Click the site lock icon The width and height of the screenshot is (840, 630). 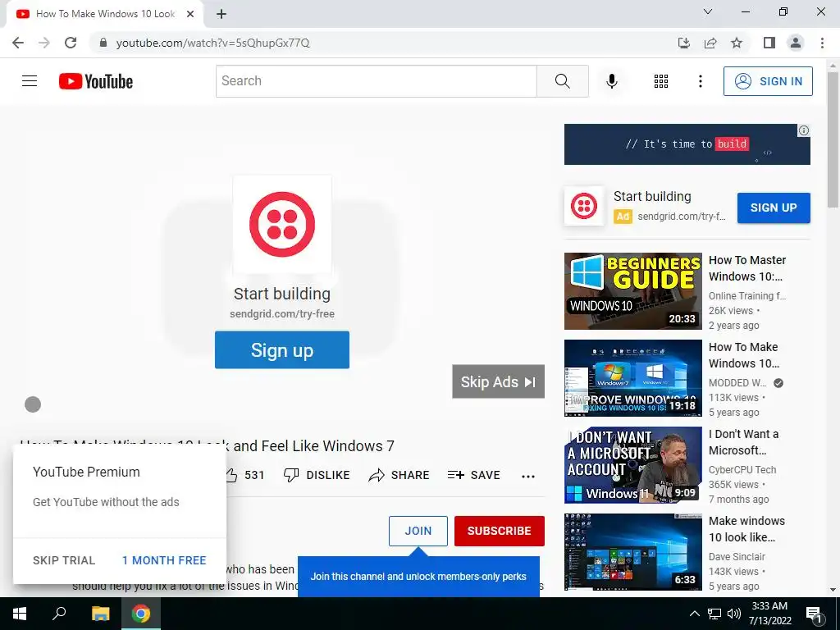[x=103, y=43]
